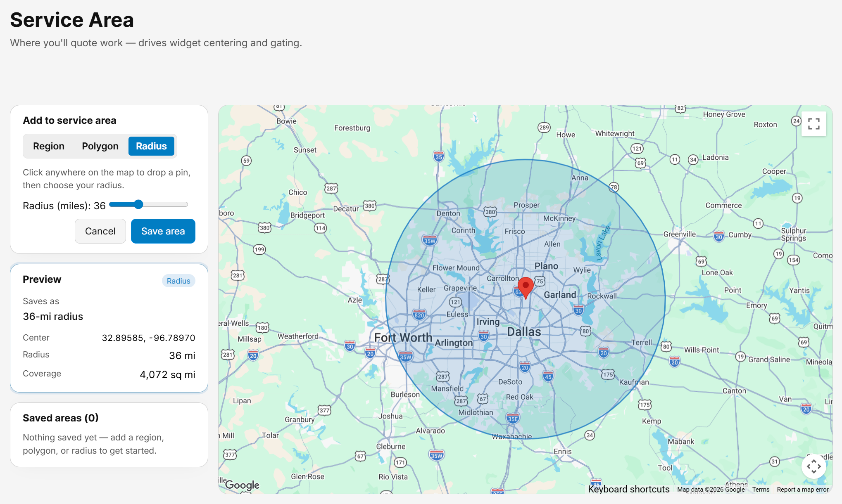Click the Cleburne label on the map
Viewport: 842px width, 504px height.
[x=391, y=446]
